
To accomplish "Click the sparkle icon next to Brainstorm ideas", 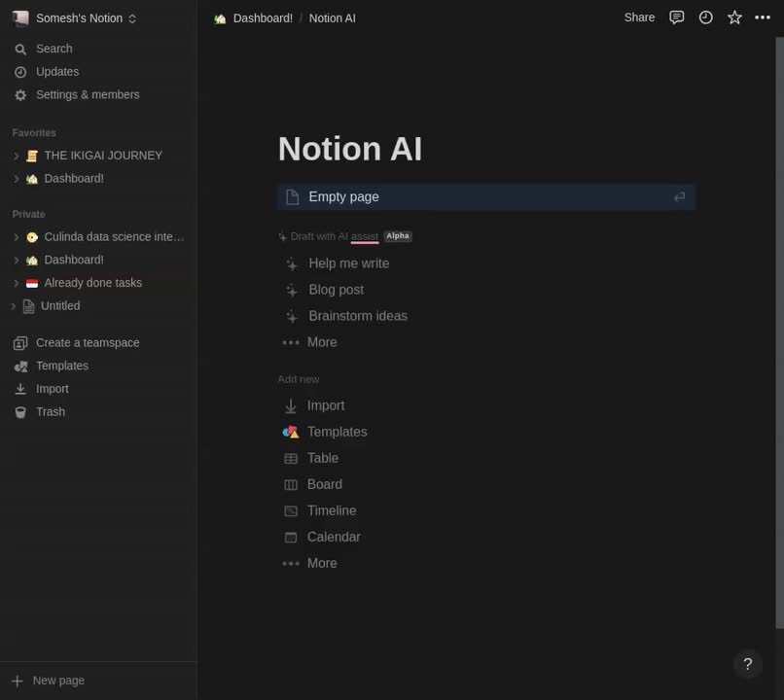I will coord(292,316).
